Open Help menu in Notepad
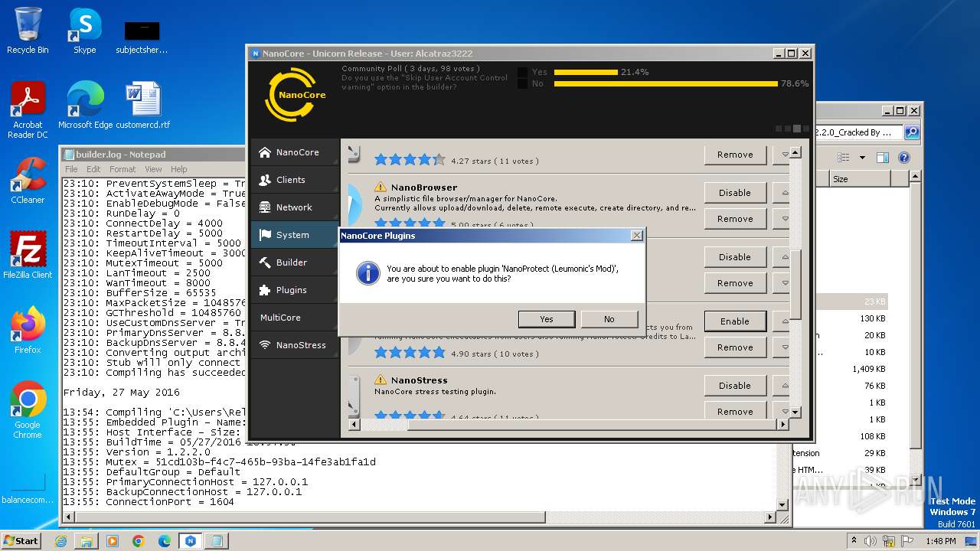The height and width of the screenshot is (551, 980). coord(179,169)
